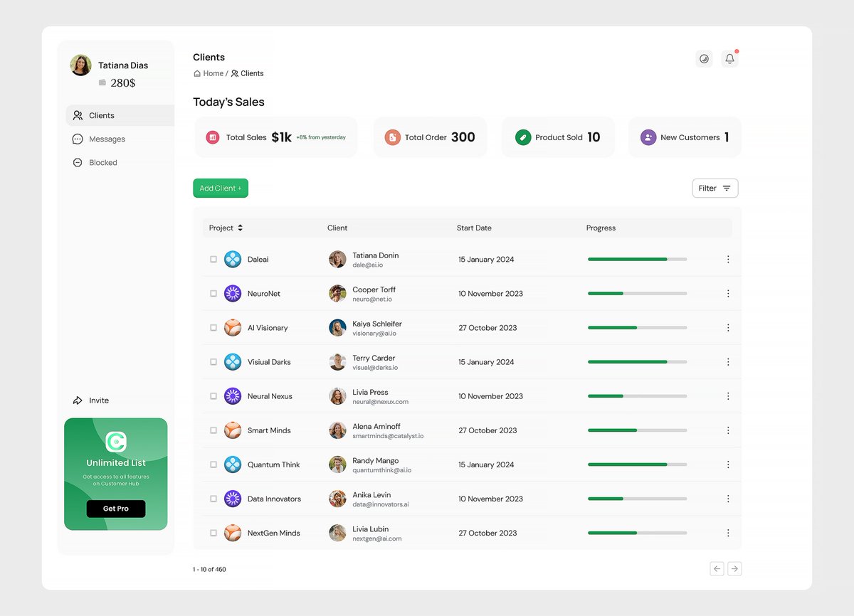The height and width of the screenshot is (616, 854).
Task: Click the purple New Customers icon
Action: [648, 137]
